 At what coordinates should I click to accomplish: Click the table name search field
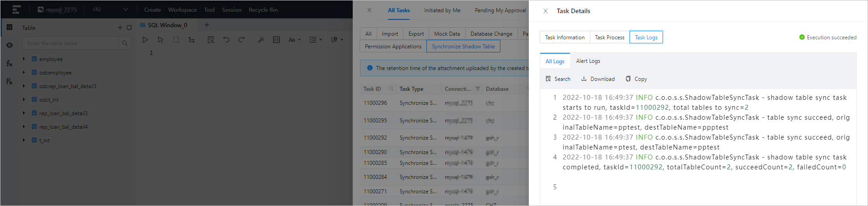[x=70, y=43]
